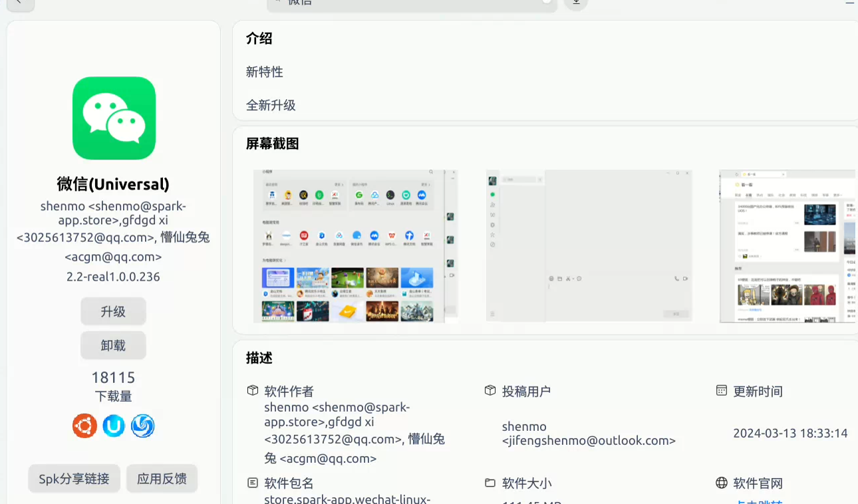Open the news feed screenshot thumbnail
Screen dimensions: 858x504
click(x=788, y=246)
